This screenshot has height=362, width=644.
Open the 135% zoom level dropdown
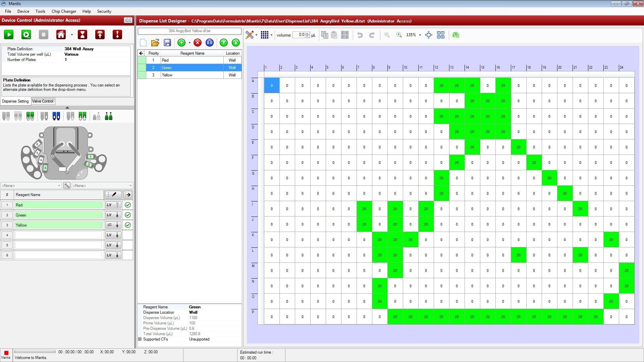pos(420,35)
